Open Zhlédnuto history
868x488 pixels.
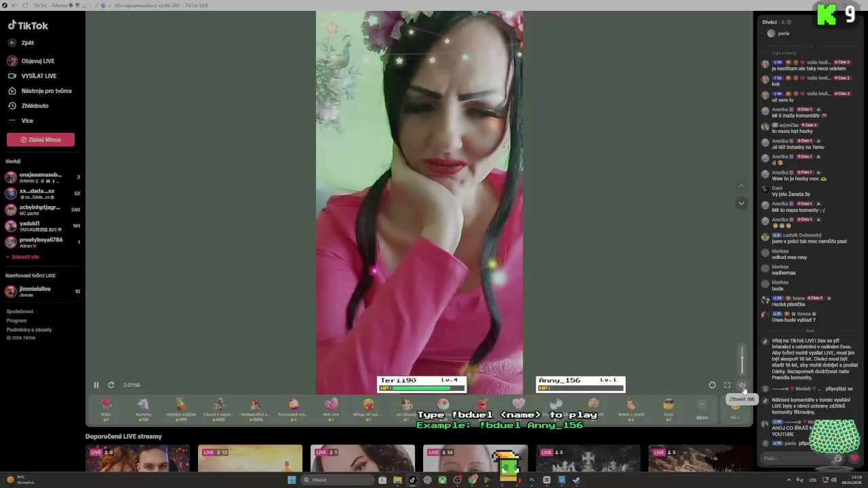coord(28,106)
